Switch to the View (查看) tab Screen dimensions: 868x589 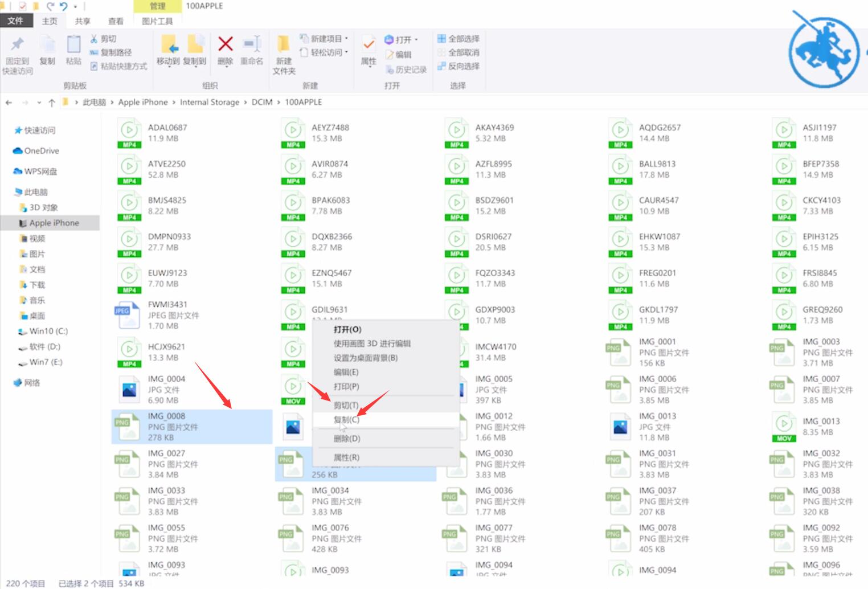(116, 21)
